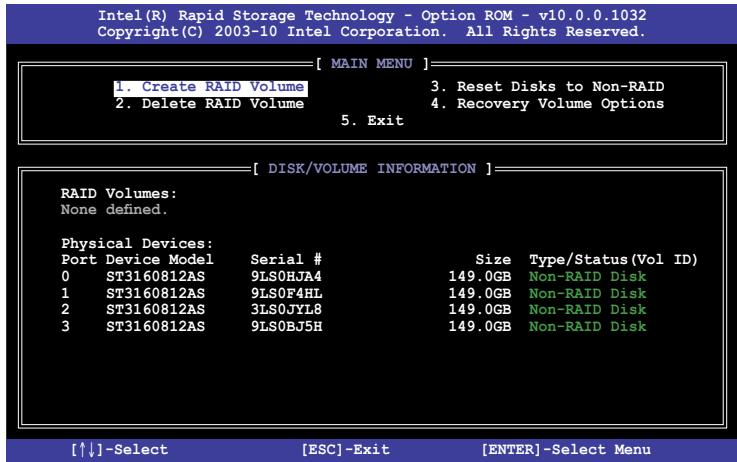Viewport: 737px width, 462px height.
Task: Click the Size column header
Action: click(x=493, y=260)
